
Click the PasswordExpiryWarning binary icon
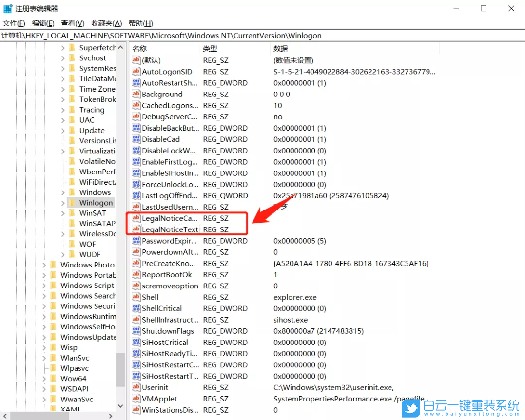[136, 241]
